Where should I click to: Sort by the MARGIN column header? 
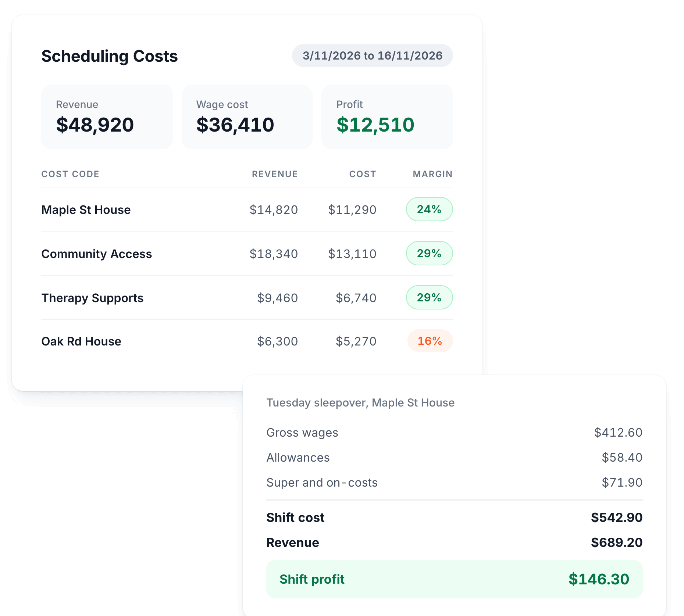(x=432, y=174)
